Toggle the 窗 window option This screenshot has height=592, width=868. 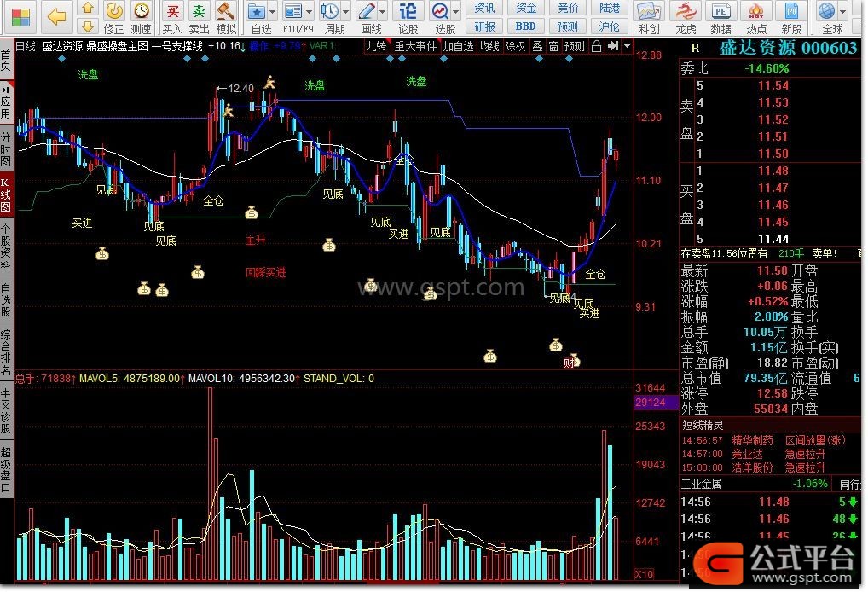coord(553,46)
